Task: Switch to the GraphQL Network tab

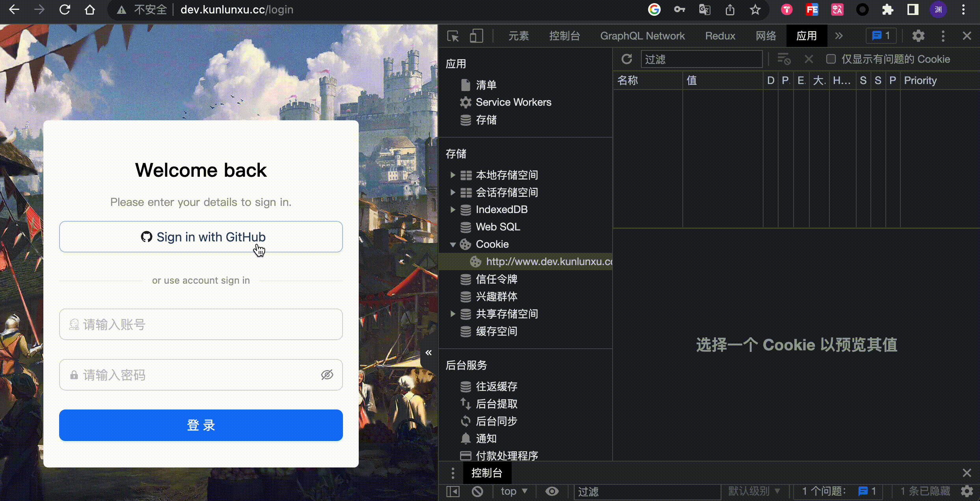Action: point(642,36)
